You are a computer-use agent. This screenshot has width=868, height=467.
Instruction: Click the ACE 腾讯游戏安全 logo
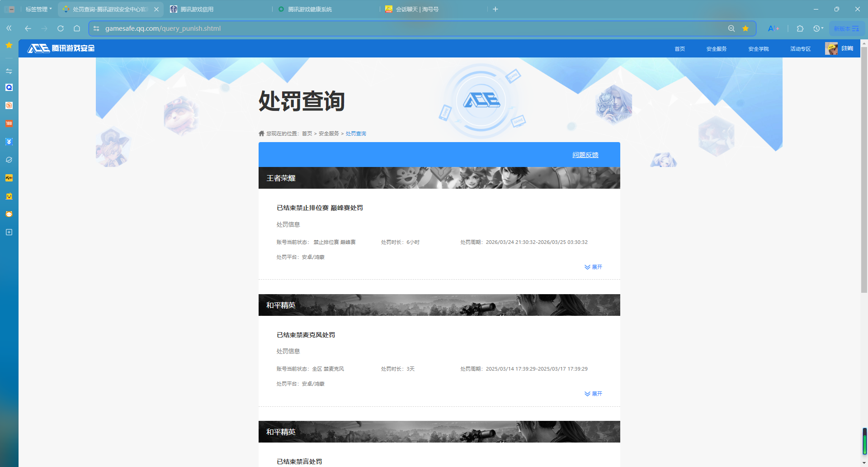pos(61,48)
